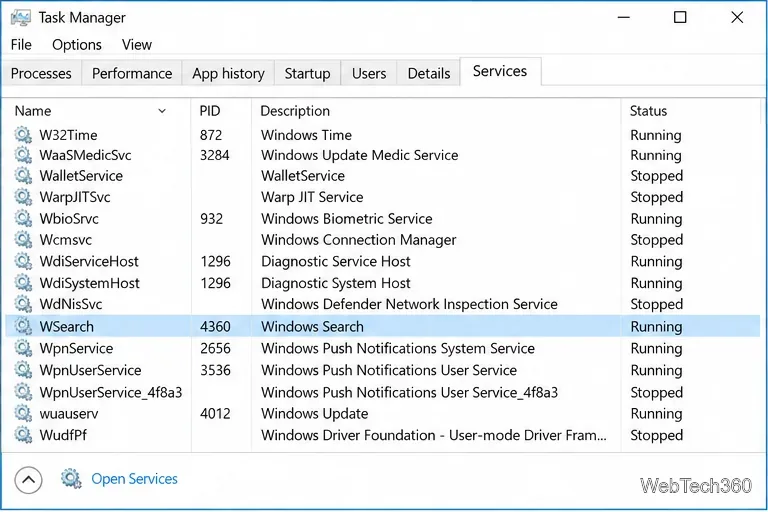Click the gear icon beside WpnUserService
Screen dimensions: 768x512
[23, 370]
